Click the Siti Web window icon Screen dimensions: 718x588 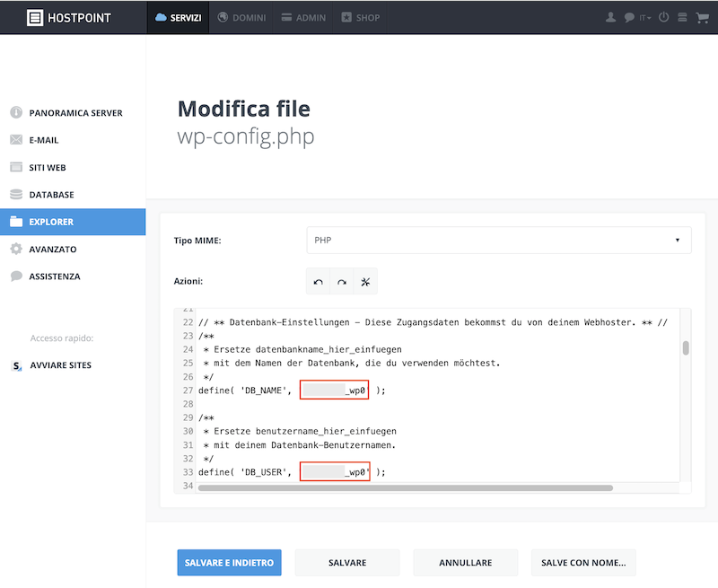click(x=16, y=167)
